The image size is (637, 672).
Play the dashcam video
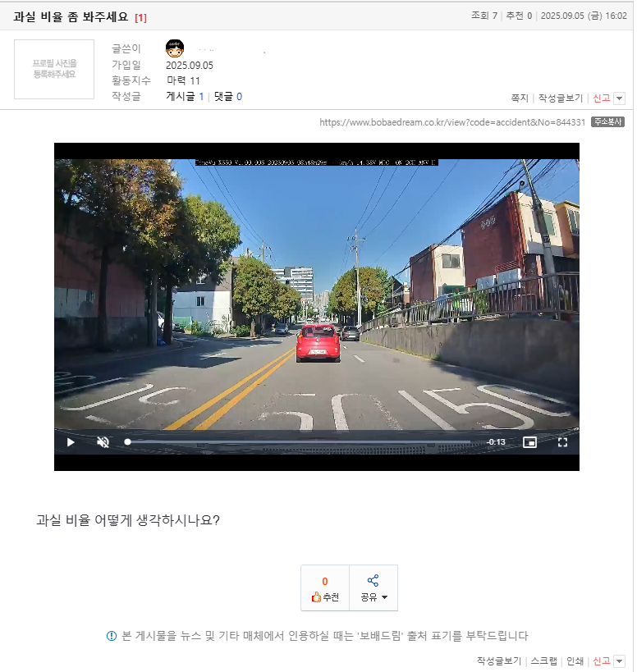click(x=71, y=442)
